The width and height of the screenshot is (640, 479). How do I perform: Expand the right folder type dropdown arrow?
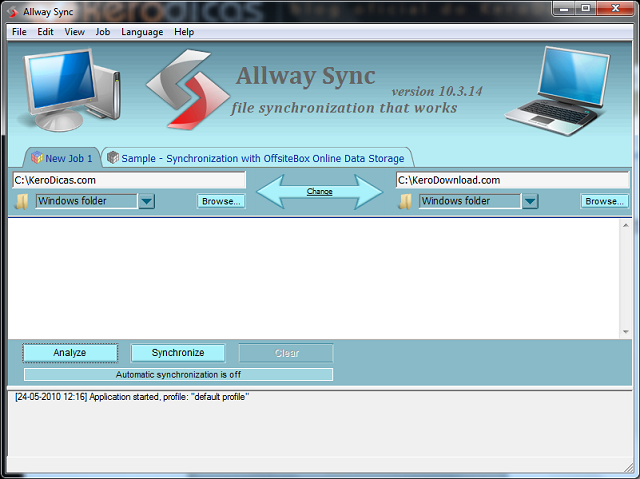coord(530,201)
